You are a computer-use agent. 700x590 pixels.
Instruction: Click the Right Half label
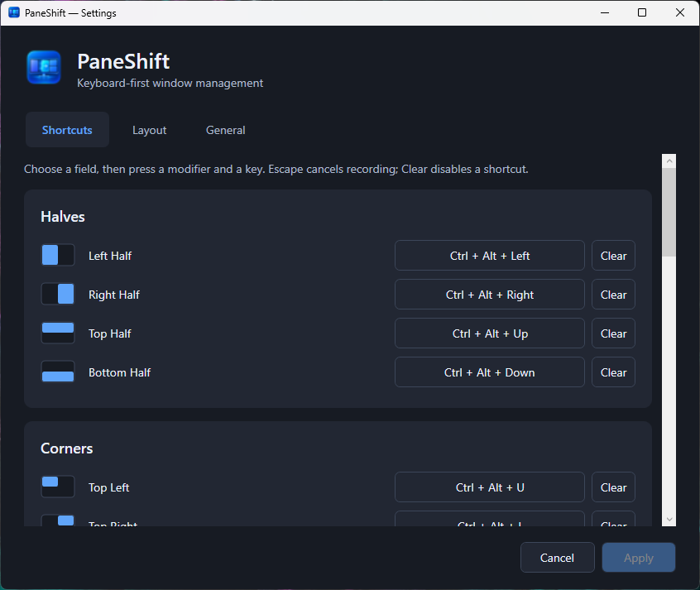click(114, 295)
